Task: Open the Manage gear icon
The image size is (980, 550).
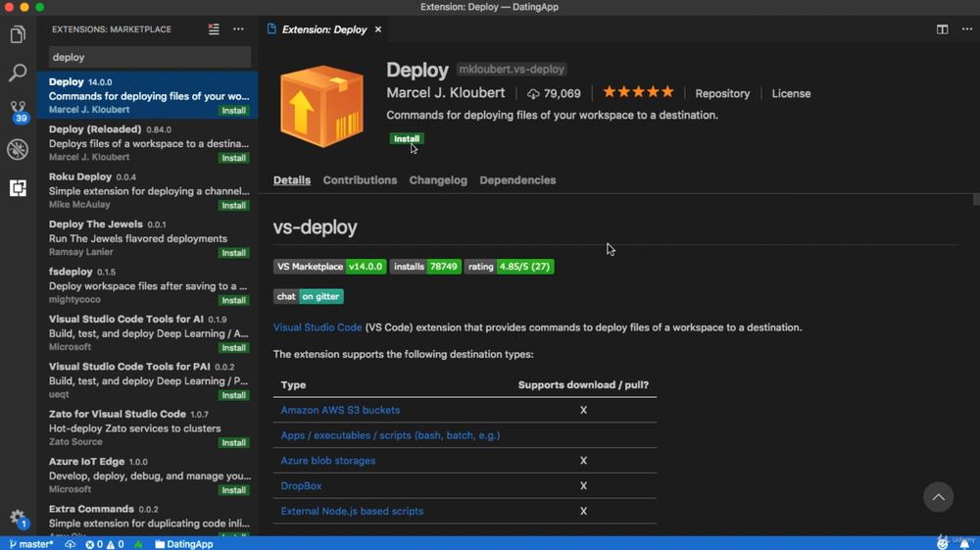Action: (x=18, y=518)
